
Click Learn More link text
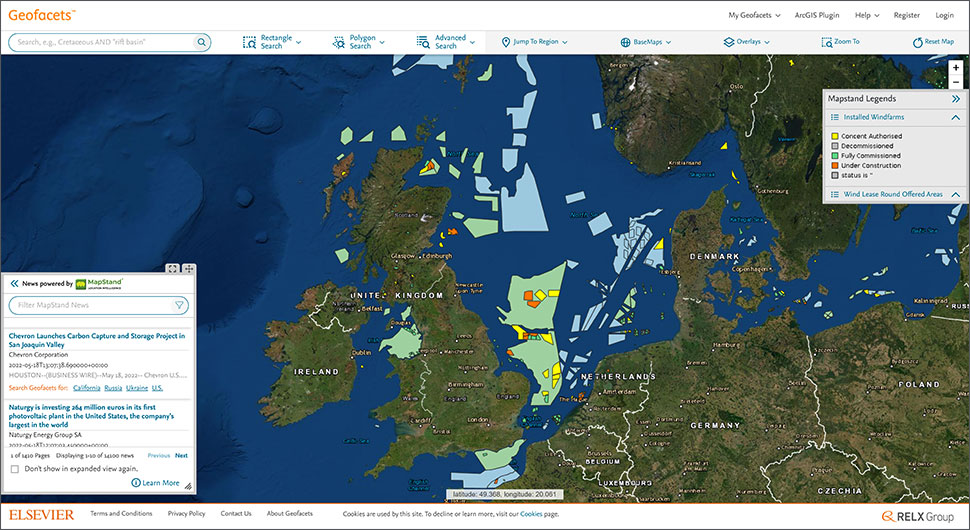(161, 483)
